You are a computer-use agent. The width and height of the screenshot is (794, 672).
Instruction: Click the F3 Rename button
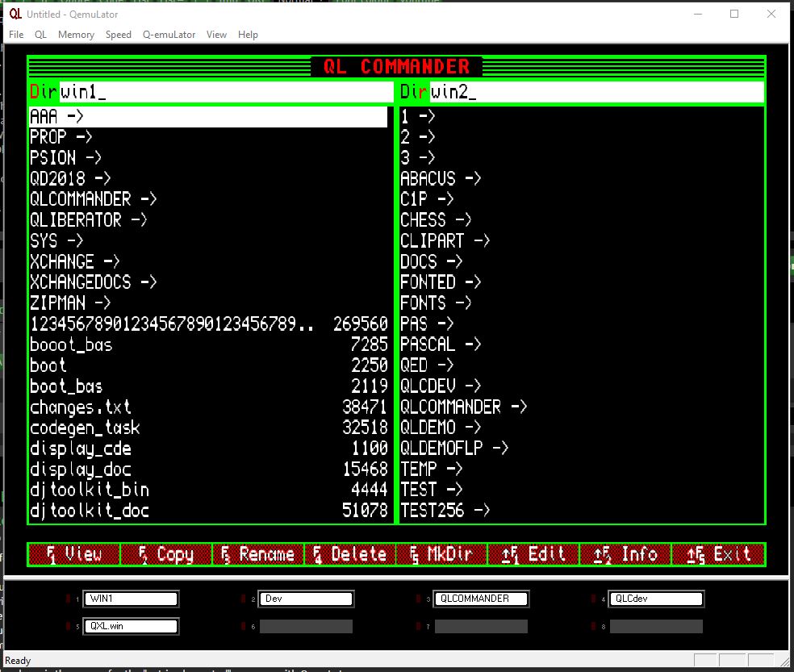[258, 554]
